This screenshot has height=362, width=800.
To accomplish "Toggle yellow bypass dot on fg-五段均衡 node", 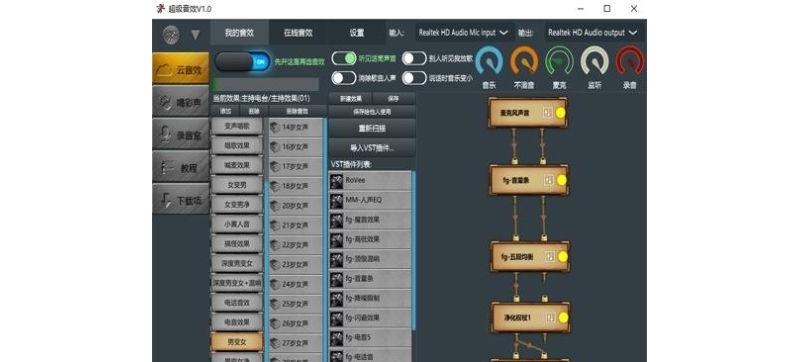I will click(x=563, y=256).
